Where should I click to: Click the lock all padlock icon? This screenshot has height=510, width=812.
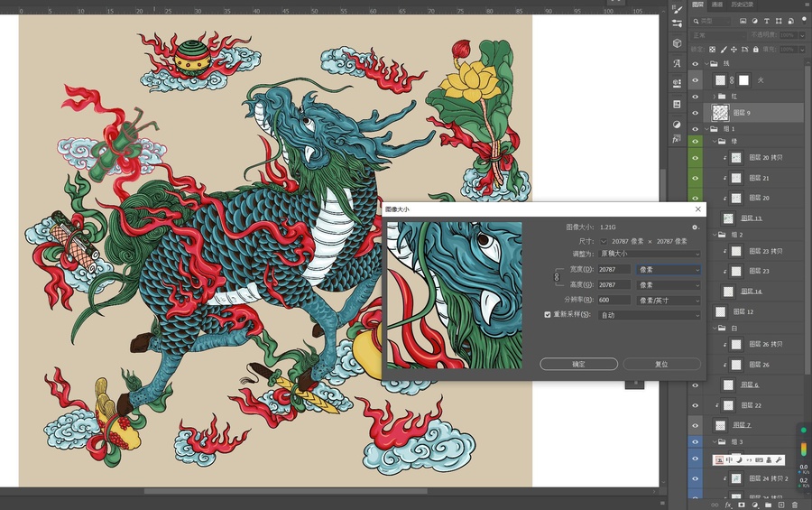pyautogui.click(x=755, y=50)
